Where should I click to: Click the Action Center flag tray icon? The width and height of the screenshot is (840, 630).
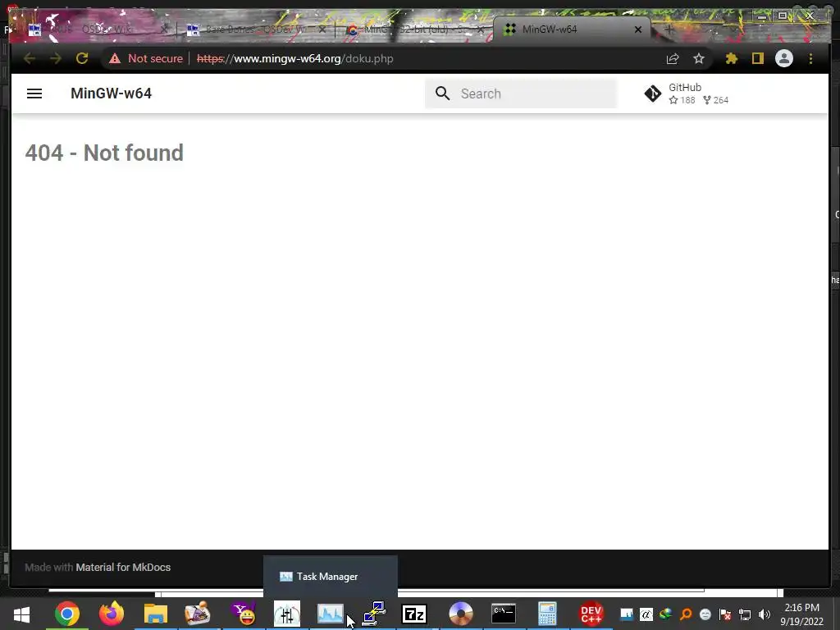tap(725, 614)
